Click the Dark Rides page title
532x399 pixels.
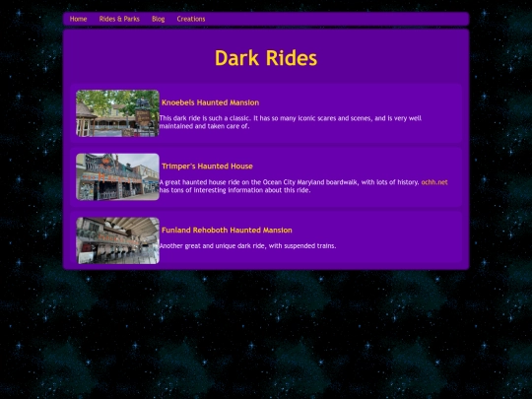[x=266, y=58]
